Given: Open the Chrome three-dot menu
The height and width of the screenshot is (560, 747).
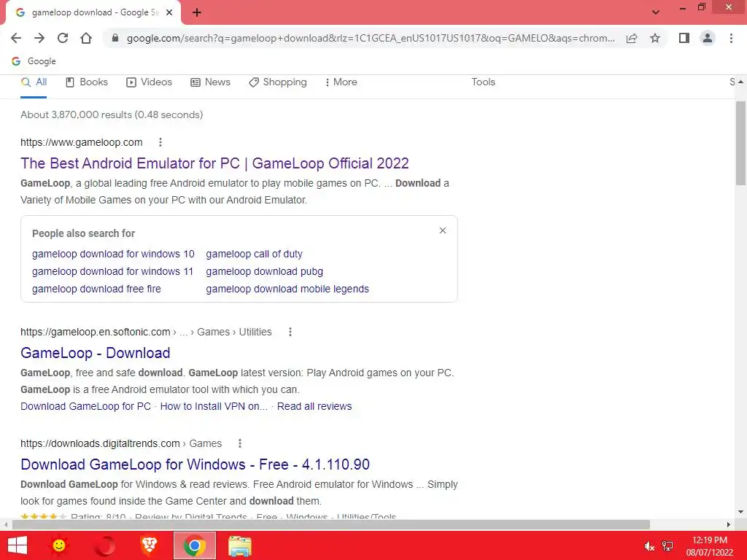Looking at the screenshot, I should (731, 38).
